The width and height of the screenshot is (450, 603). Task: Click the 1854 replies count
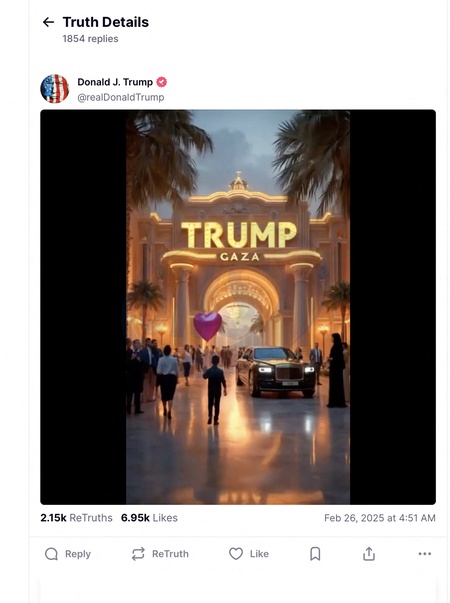90,39
